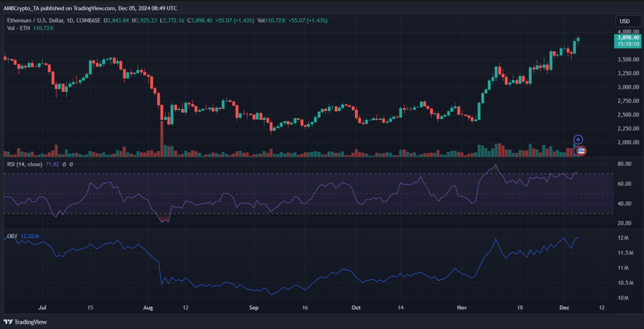Image resolution: width=644 pixels, height=329 pixels.
Task: Click the 10.5 M OBV axis label
Action: point(625,283)
